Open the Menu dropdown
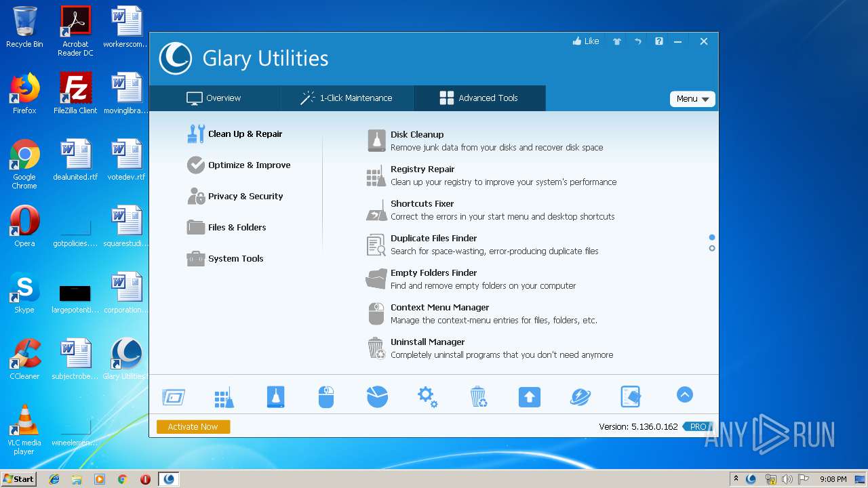 (692, 99)
